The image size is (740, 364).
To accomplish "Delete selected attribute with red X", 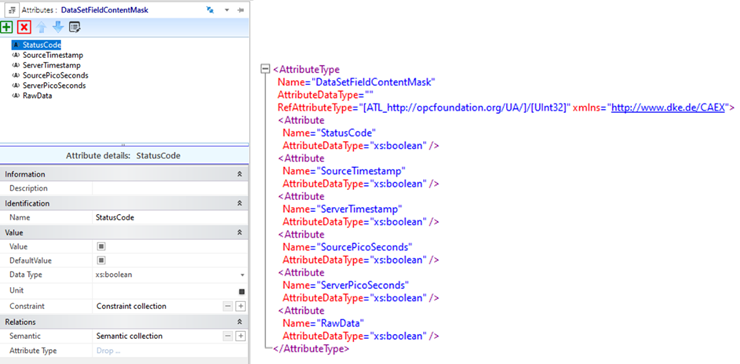I will tap(25, 27).
